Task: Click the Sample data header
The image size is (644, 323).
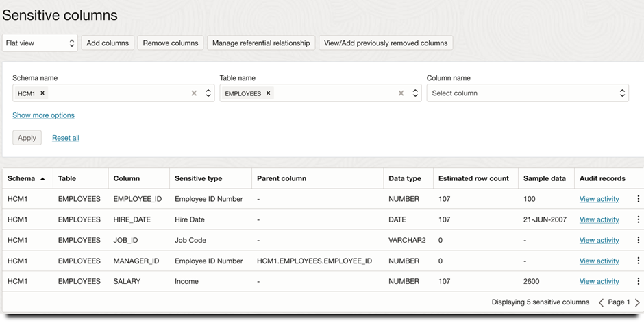Action: [x=545, y=179]
